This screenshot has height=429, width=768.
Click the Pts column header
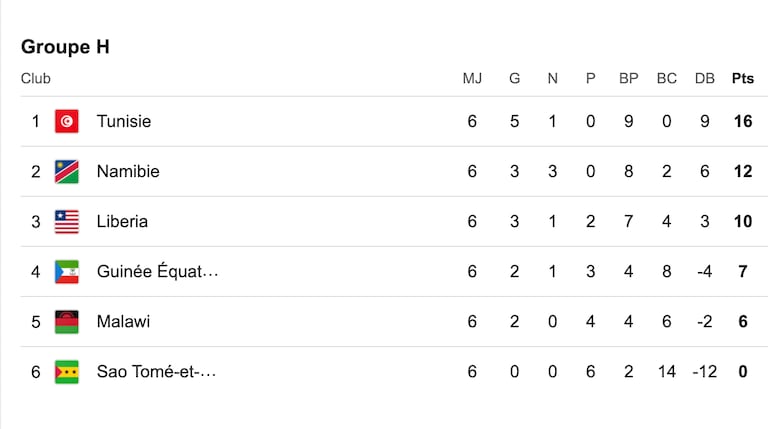tap(743, 78)
